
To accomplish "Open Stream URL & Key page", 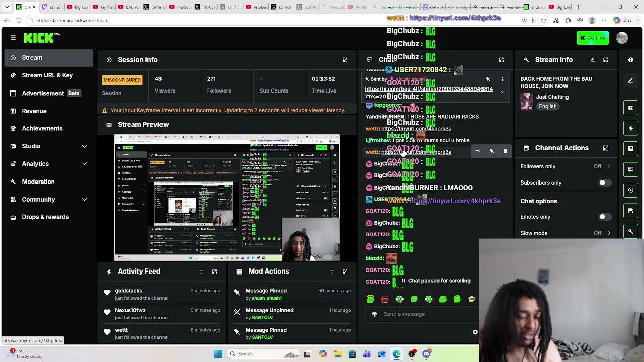I will point(49,75).
